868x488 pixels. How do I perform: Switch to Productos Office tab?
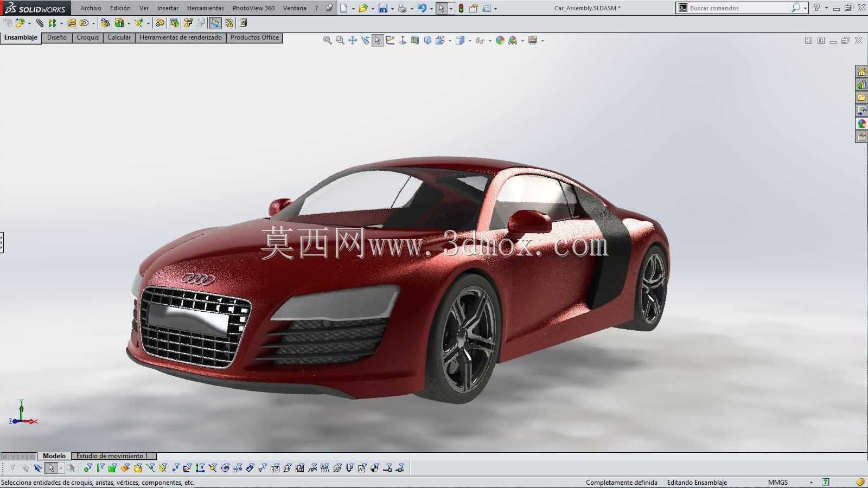coord(254,37)
